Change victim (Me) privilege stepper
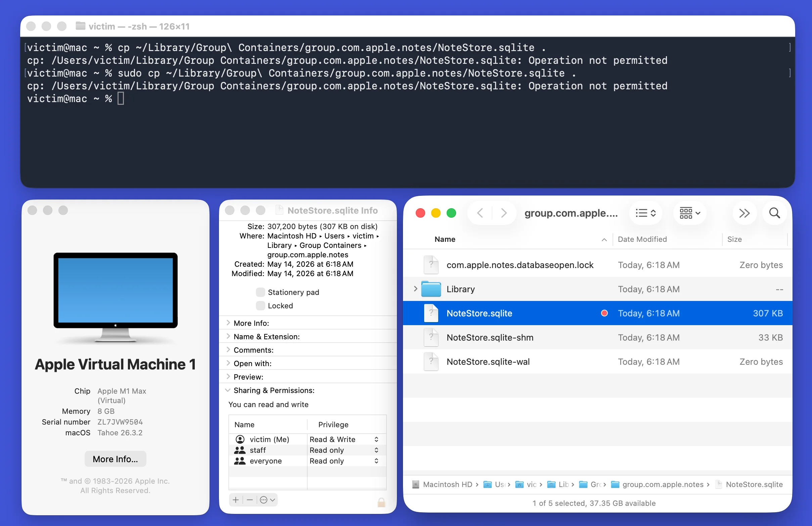 coord(376,439)
